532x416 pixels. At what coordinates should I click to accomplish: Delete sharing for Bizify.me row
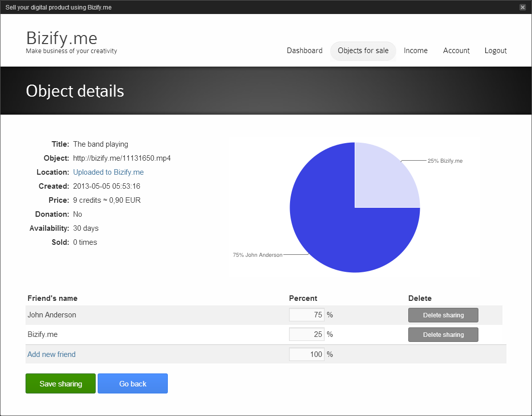click(443, 334)
